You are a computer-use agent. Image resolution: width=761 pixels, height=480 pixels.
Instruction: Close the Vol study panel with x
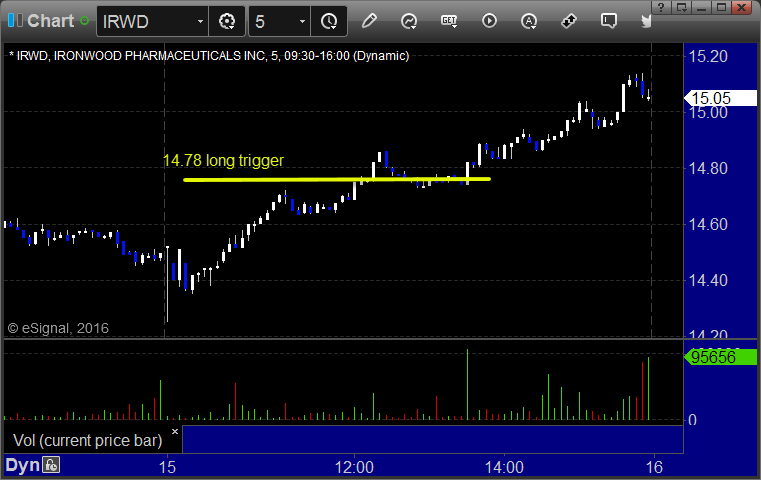pyautogui.click(x=175, y=431)
